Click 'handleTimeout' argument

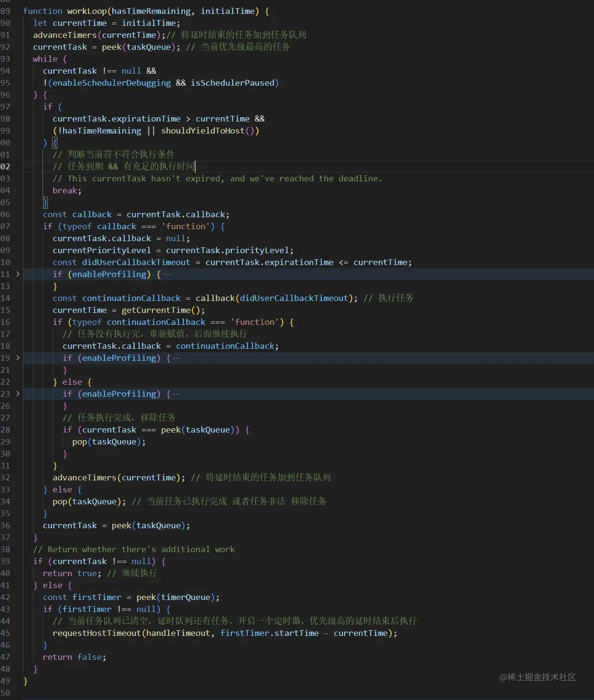178,633
